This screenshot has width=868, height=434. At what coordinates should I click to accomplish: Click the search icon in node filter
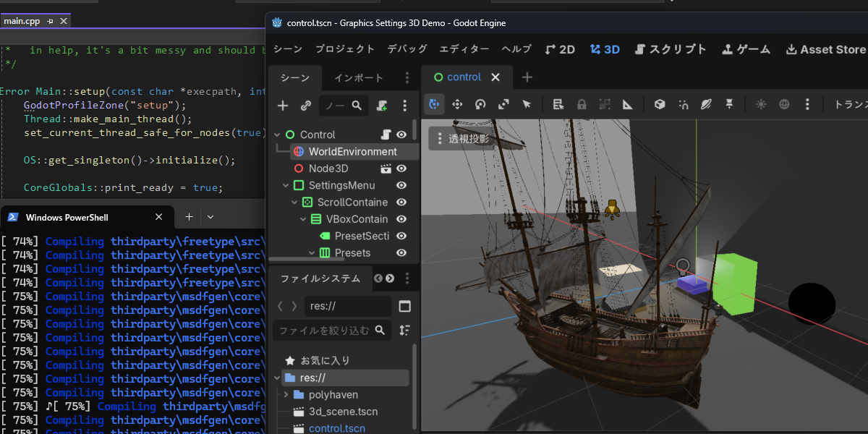pos(357,106)
